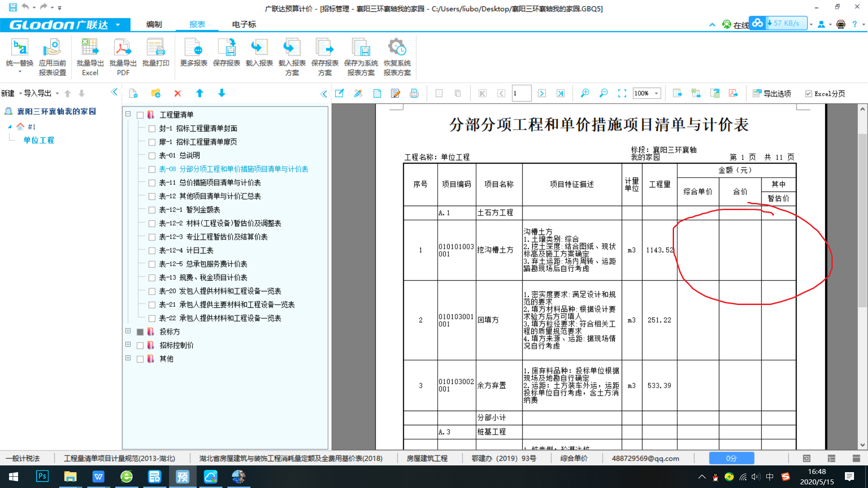Collapse the left project panel chevron
868x488 pixels.
coord(114,92)
